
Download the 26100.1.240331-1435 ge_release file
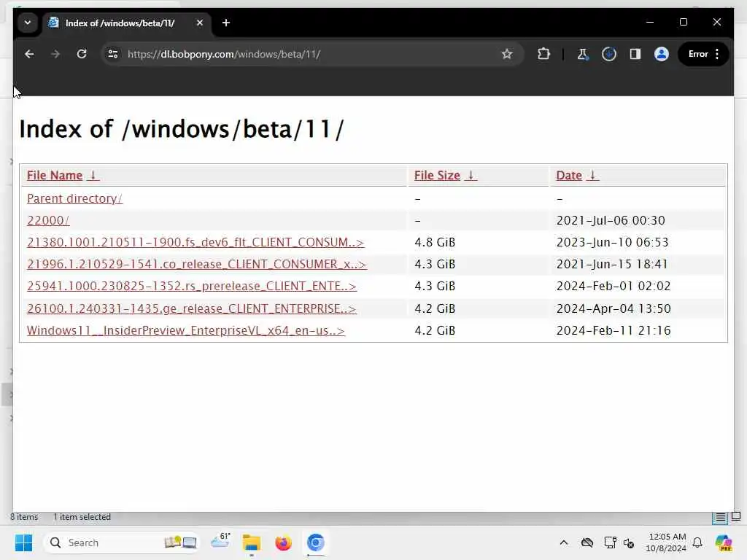191,308
